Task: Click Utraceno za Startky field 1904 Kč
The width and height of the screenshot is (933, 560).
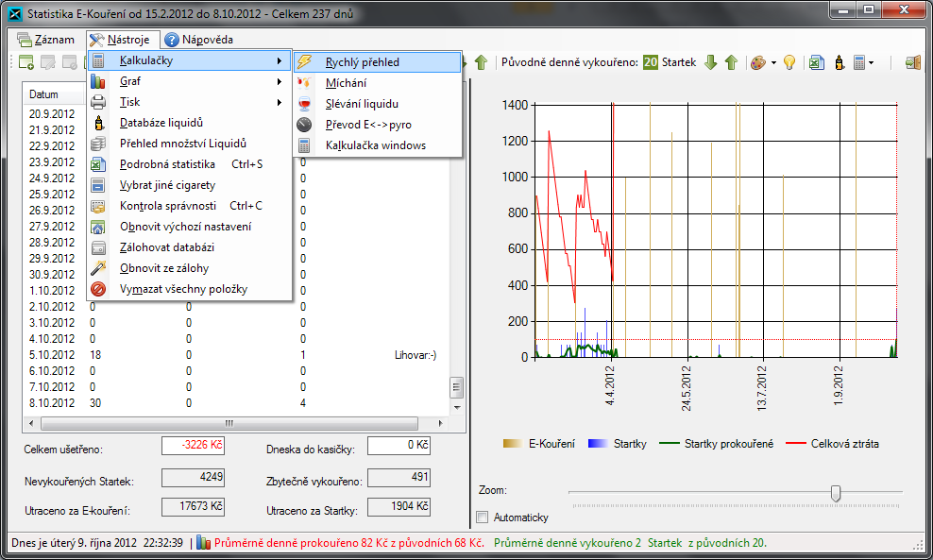Action: tap(399, 506)
